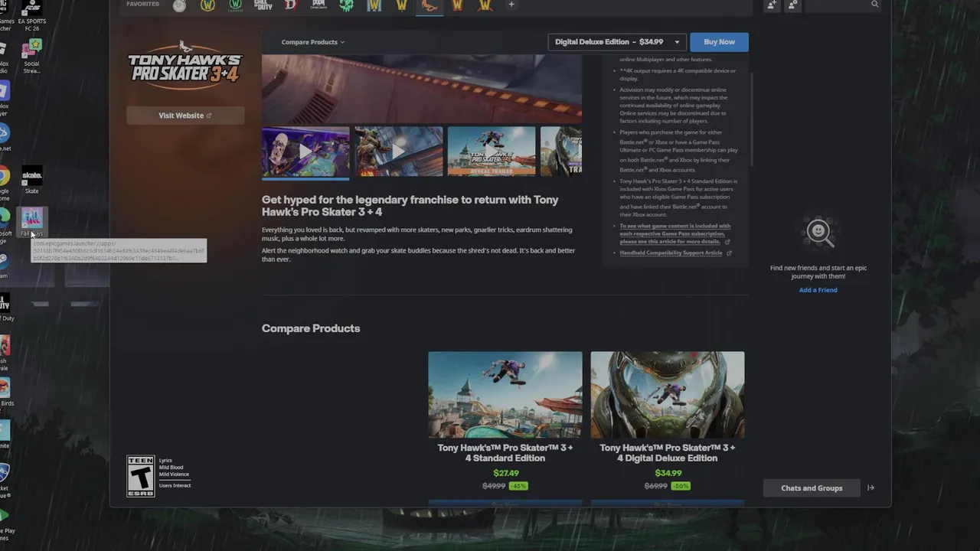Open the Standard Edition card image

pos(505,395)
